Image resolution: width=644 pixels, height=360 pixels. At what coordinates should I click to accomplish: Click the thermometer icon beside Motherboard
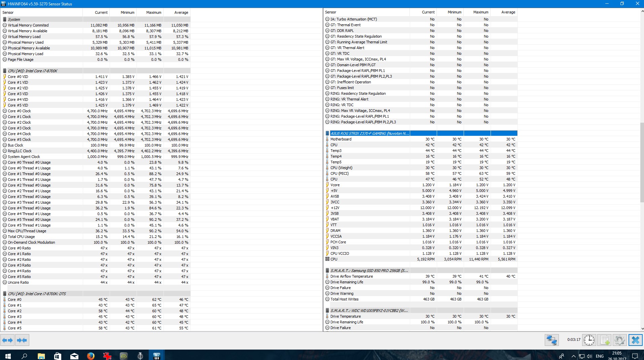(327, 139)
